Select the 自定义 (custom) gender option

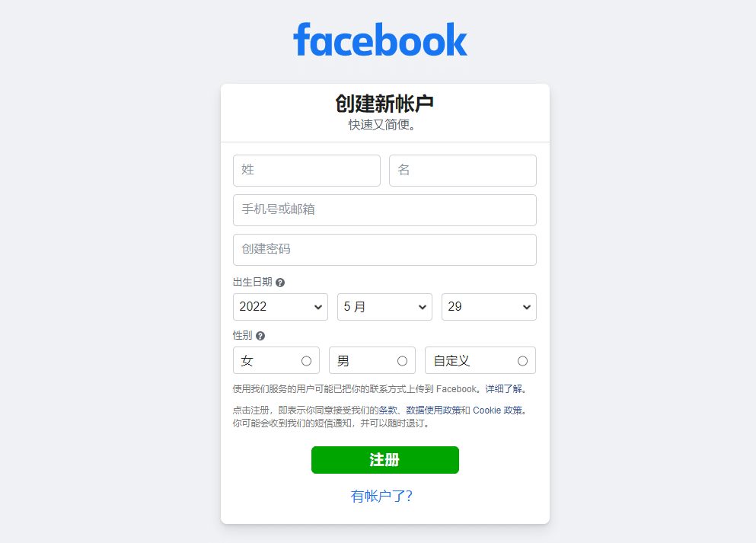(x=522, y=361)
